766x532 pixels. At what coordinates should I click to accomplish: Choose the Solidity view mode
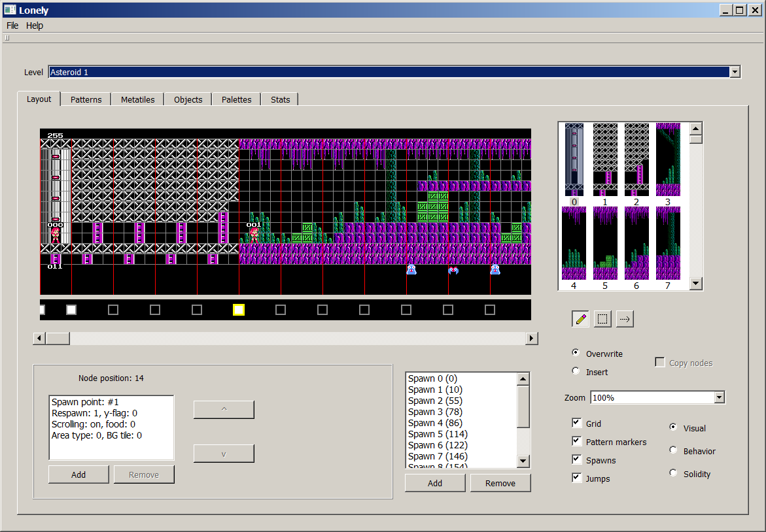pyautogui.click(x=673, y=473)
